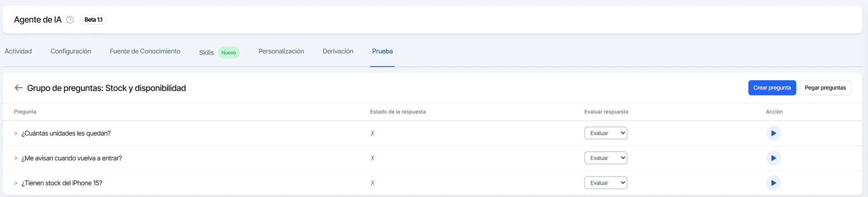Go to the Personalización tab
868x197 pixels.
[281, 52]
